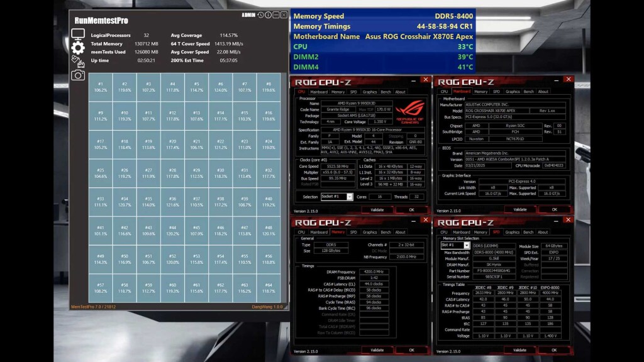Image resolution: width=644 pixels, height=362 pixels.
Task: Click the Avg Coverage value 114.57%
Action: coord(229,35)
